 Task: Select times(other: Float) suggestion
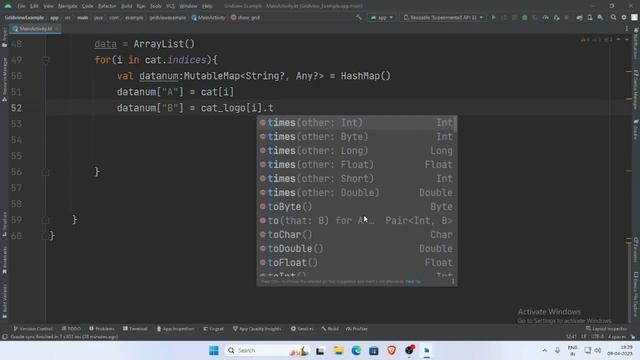coord(357,164)
